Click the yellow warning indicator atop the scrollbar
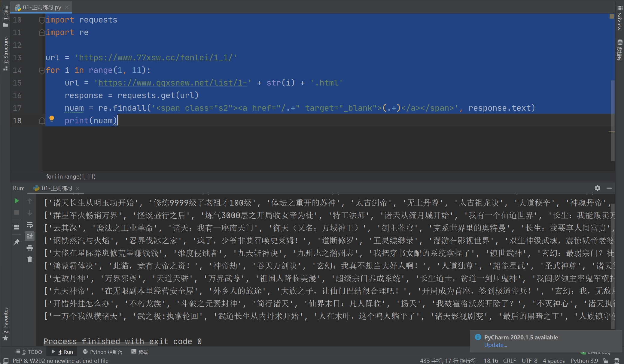 point(612,17)
